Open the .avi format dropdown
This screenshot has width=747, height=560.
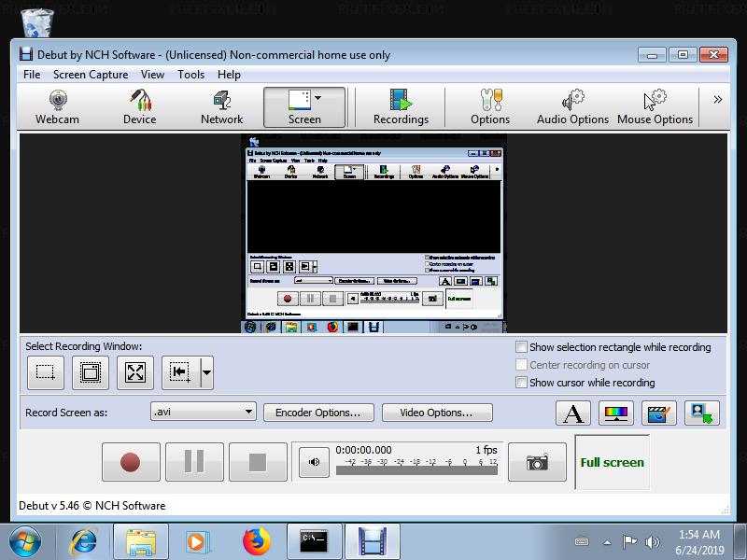tap(203, 412)
